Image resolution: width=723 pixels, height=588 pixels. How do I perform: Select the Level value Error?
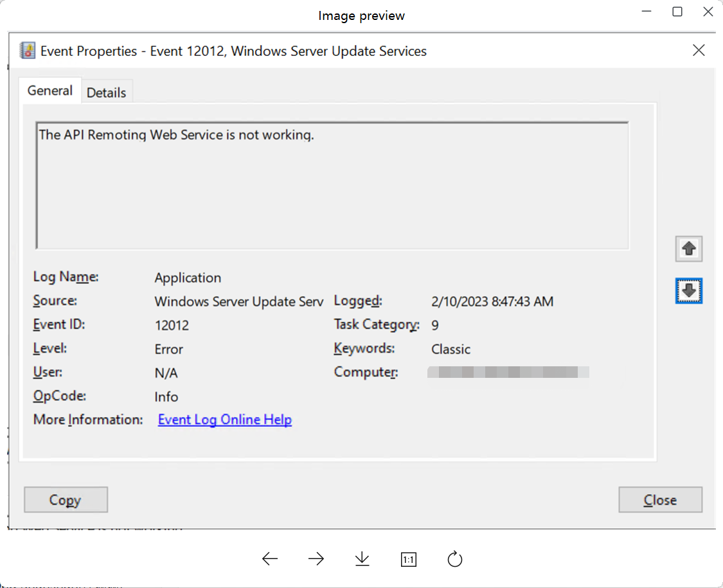169,349
